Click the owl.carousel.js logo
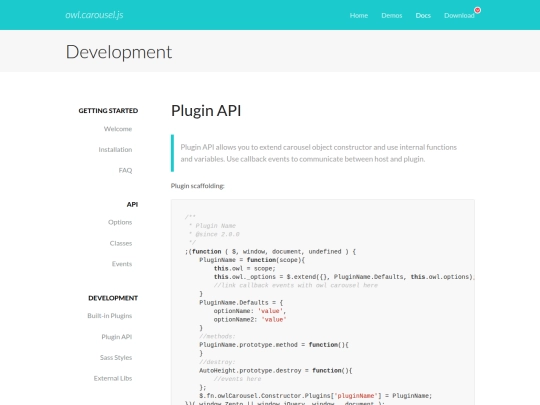The image size is (540, 405). (94, 15)
